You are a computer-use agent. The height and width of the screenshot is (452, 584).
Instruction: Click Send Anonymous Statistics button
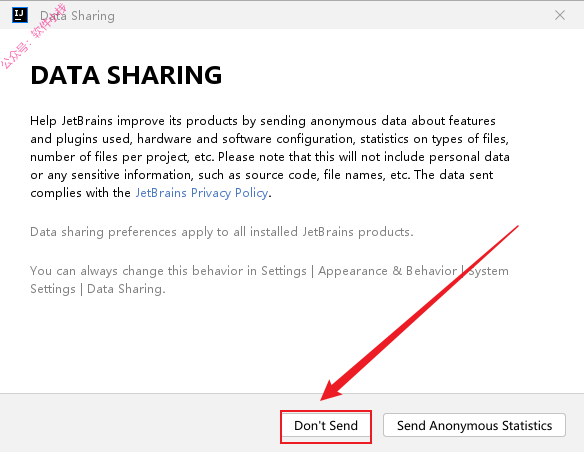[474, 425]
